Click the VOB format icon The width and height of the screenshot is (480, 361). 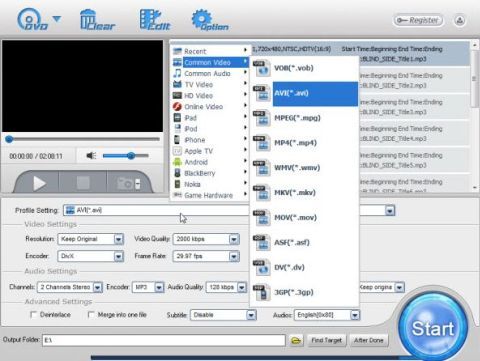coord(262,68)
